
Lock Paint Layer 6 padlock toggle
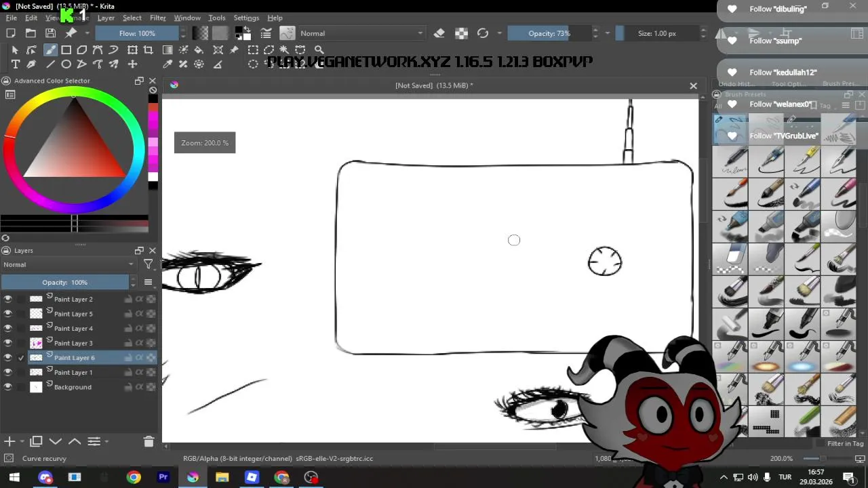coord(127,357)
